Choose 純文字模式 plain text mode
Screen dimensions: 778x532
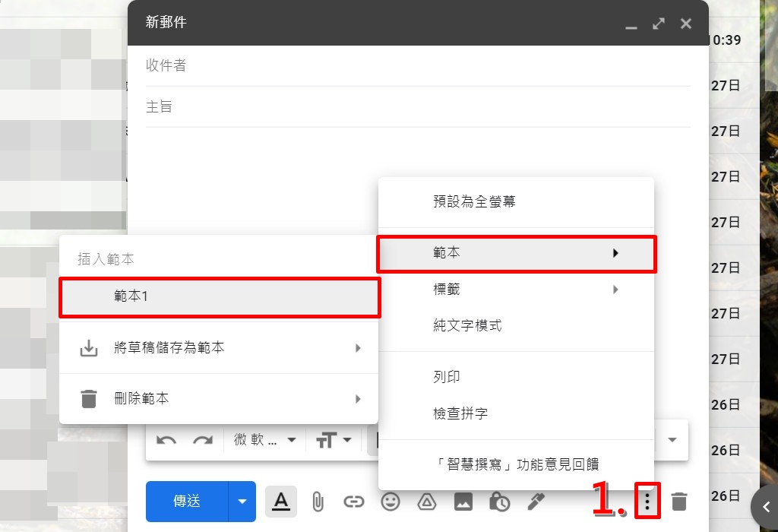[x=516, y=325]
